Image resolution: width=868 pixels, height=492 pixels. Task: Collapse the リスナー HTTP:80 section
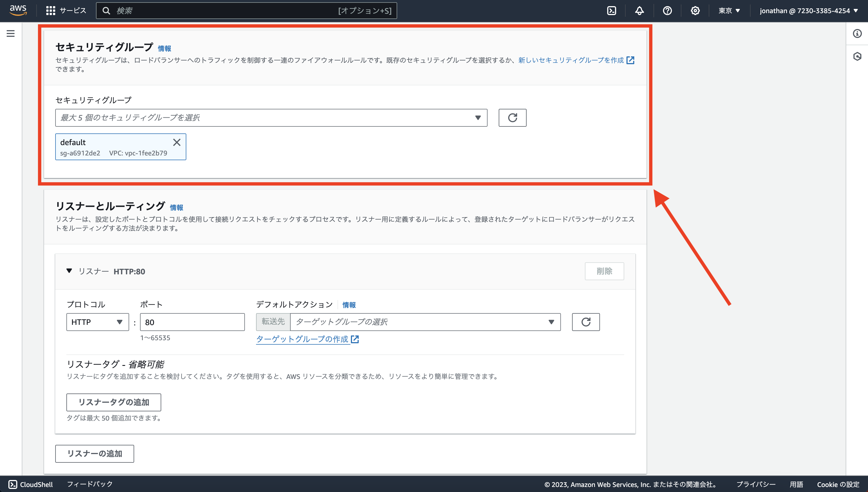click(x=69, y=271)
